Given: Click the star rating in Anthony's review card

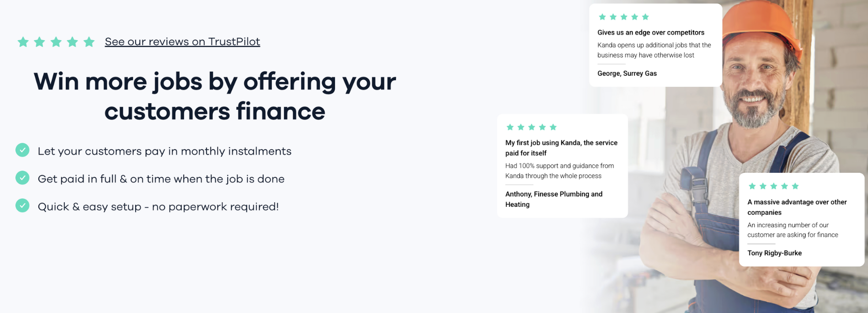Looking at the screenshot, I should coord(532,127).
